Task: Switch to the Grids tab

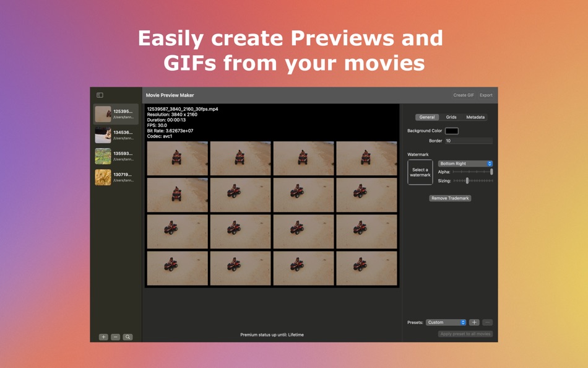Action: pyautogui.click(x=450, y=117)
